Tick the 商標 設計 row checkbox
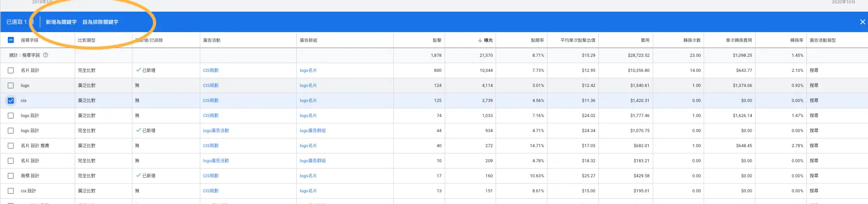The height and width of the screenshot is (204, 868). (11, 176)
